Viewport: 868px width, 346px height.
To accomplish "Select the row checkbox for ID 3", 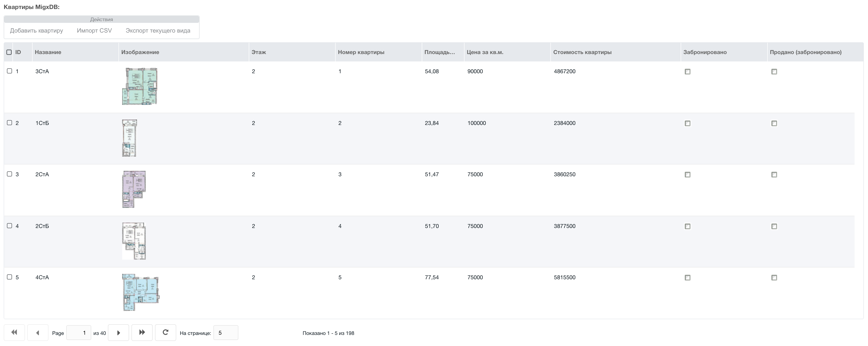I will (9, 174).
